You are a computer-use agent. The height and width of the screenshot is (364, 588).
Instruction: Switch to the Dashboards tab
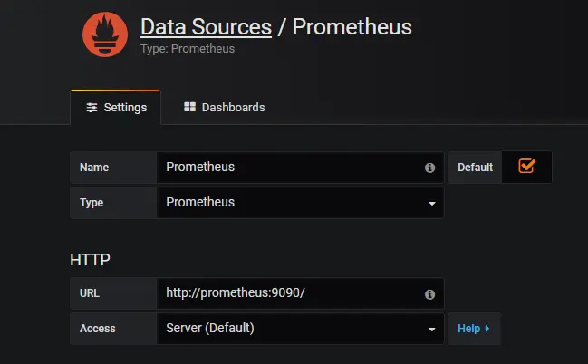(224, 107)
